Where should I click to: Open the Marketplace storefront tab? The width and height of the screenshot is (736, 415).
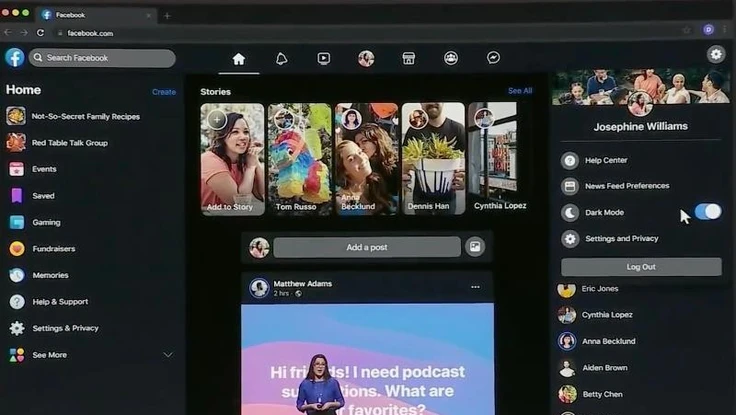click(x=408, y=58)
